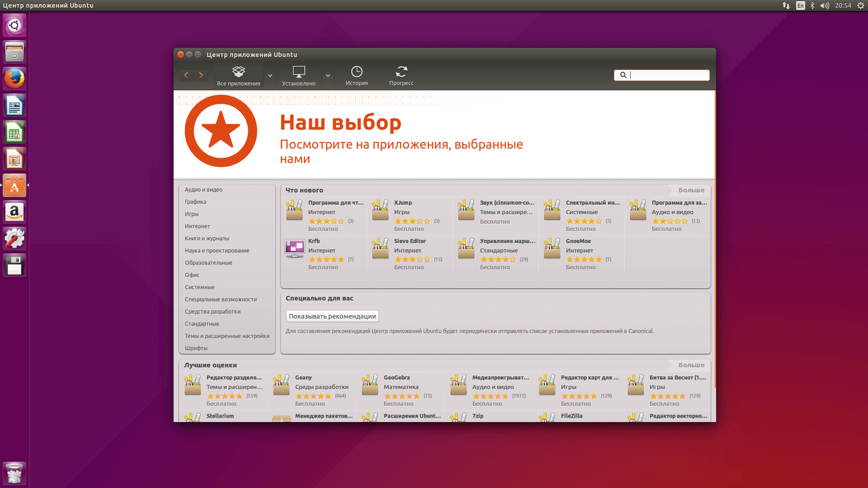The height and width of the screenshot is (488, 868).
Task: Click Больше in the Лучшие оценки section
Action: click(691, 365)
